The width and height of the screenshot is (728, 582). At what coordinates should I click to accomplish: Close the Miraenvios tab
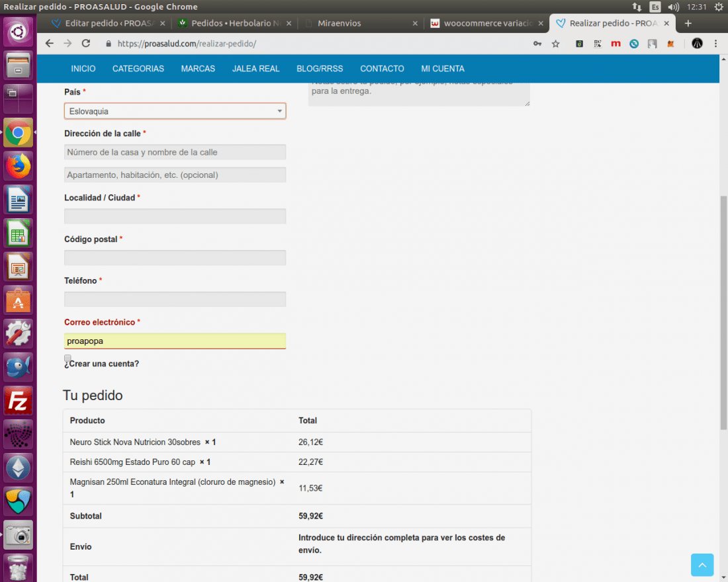(415, 23)
